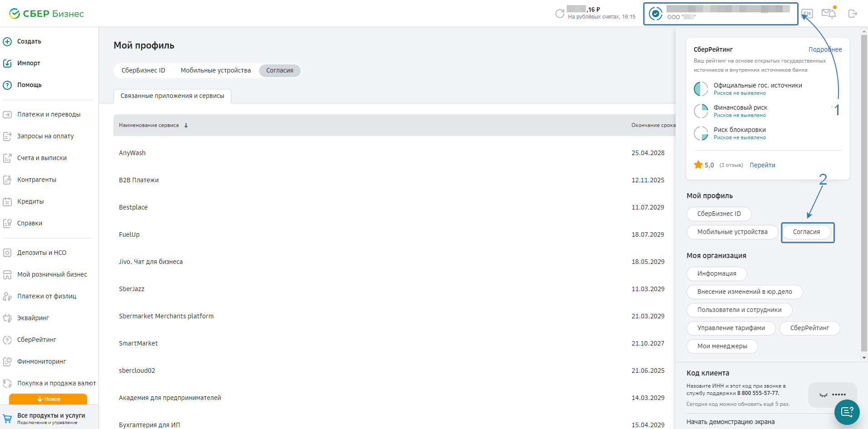The height and width of the screenshot is (429, 868).
Task: Click the gold star rating icon
Action: [x=698, y=165]
